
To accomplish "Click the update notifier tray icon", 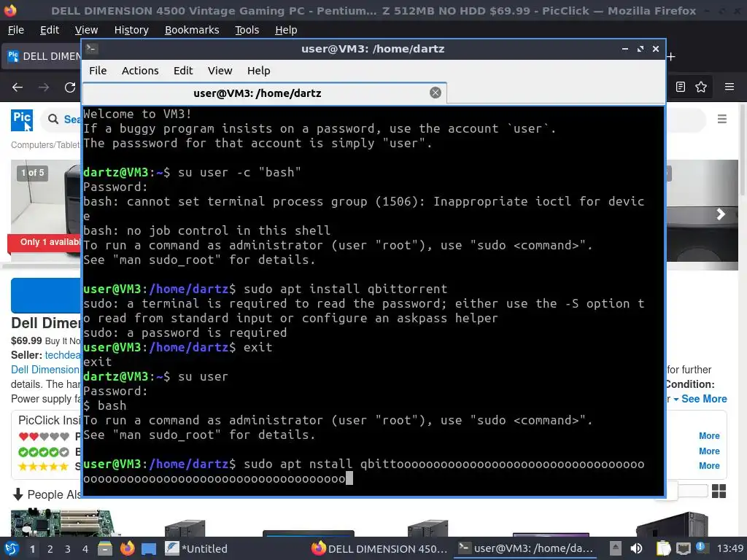I will click(700, 547).
